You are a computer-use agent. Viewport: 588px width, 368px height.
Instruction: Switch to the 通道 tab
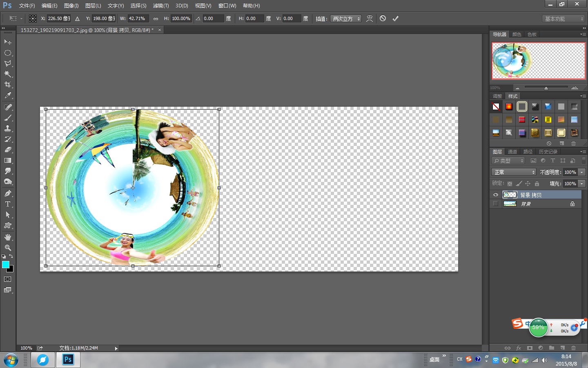pos(512,152)
